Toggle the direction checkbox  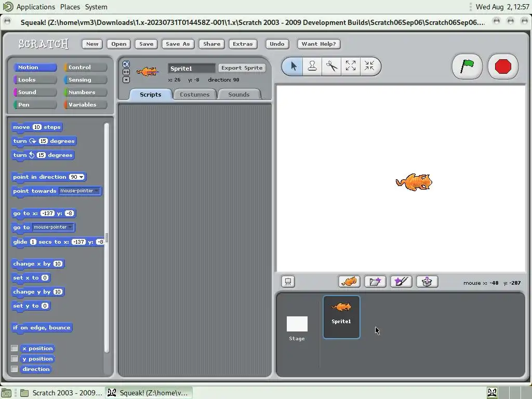click(x=14, y=369)
